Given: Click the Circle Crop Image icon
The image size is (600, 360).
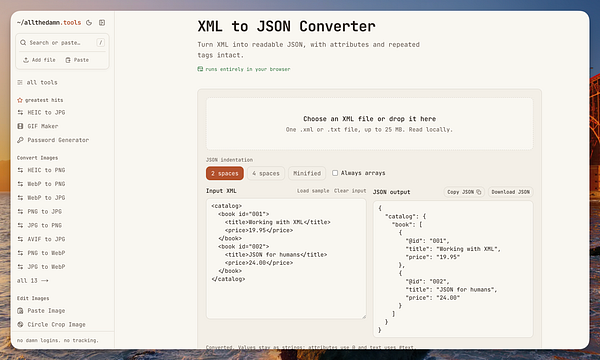Looking at the screenshot, I should pos(20,324).
